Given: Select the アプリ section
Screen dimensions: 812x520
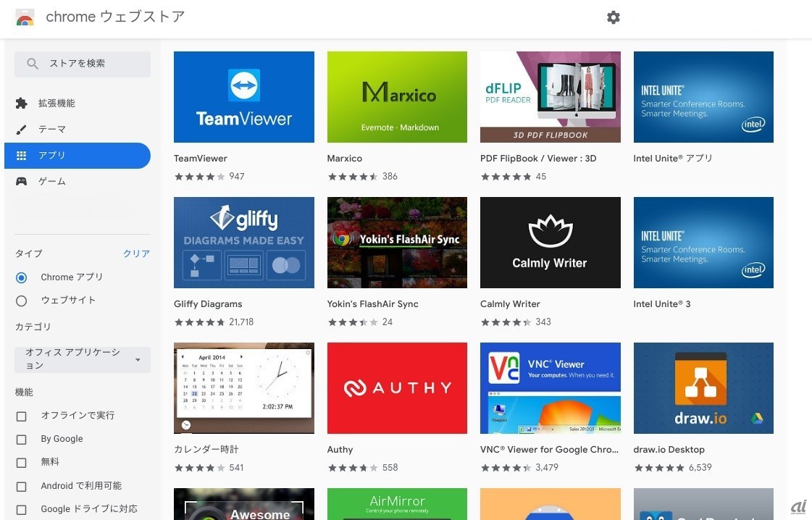Looking at the screenshot, I should coord(78,156).
